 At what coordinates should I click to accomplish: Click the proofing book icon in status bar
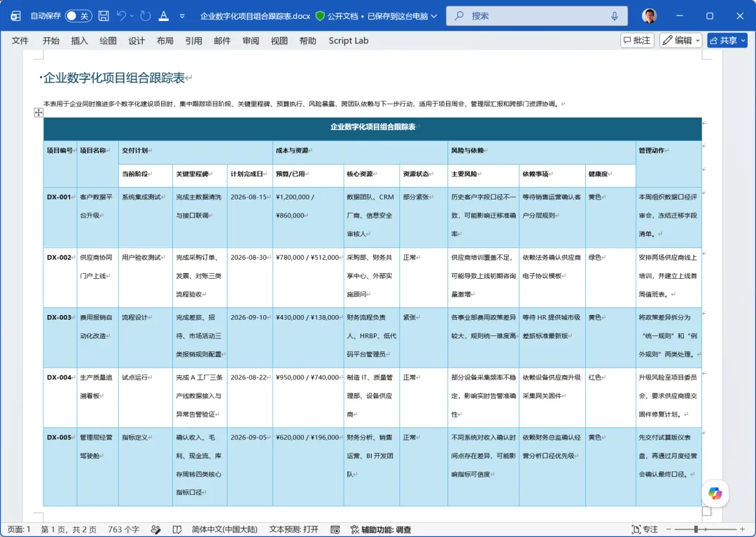(177, 529)
